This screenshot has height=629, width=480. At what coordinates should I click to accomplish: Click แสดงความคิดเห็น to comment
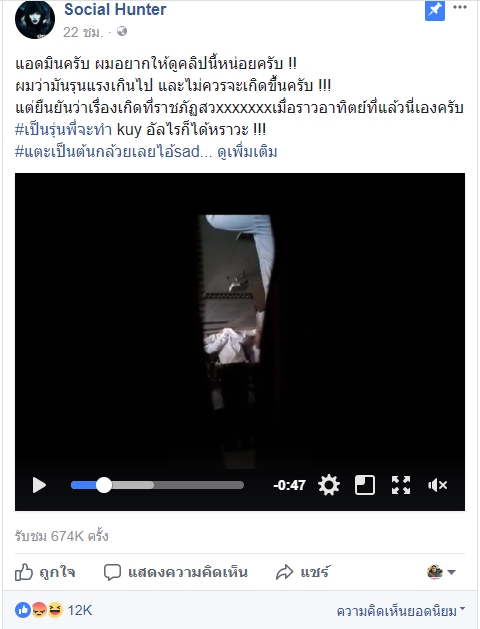(176, 572)
